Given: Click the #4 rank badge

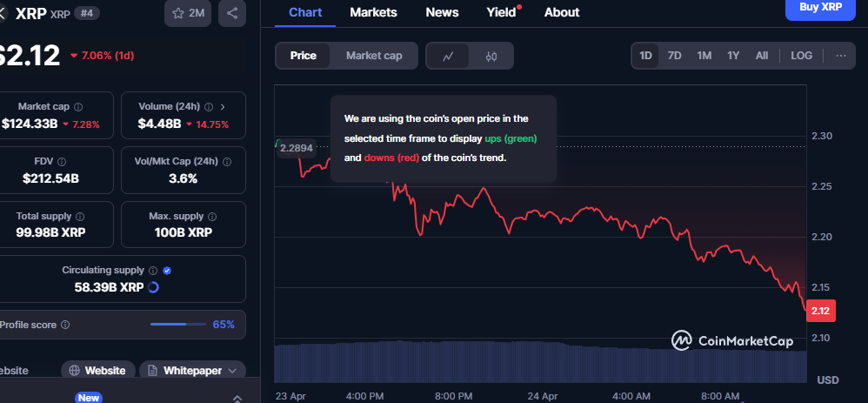Looking at the screenshot, I should pos(87,13).
